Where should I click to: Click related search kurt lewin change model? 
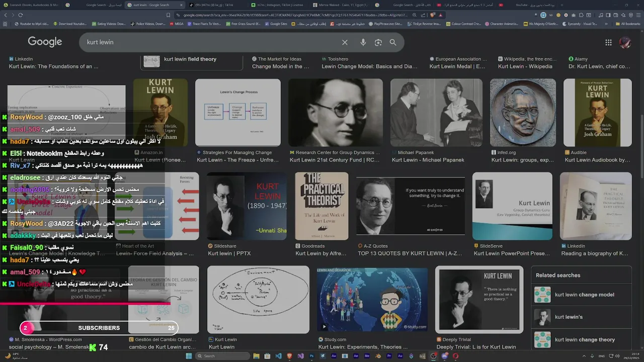[581, 295]
